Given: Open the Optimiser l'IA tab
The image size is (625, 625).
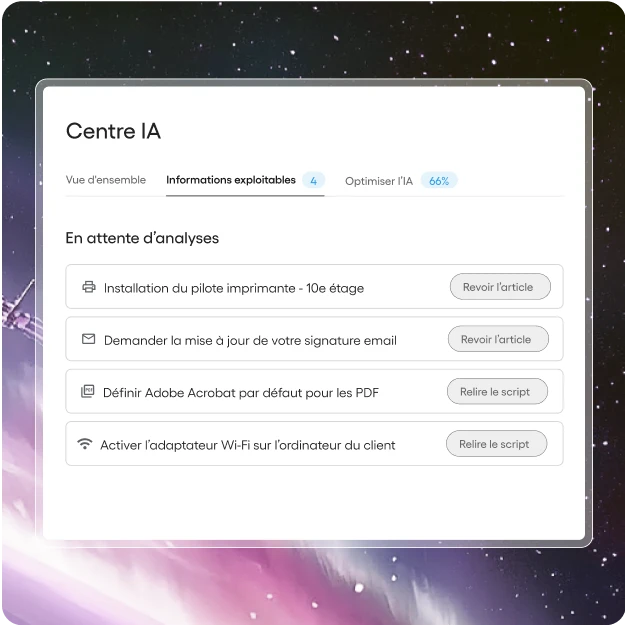Looking at the screenshot, I should [x=379, y=181].
